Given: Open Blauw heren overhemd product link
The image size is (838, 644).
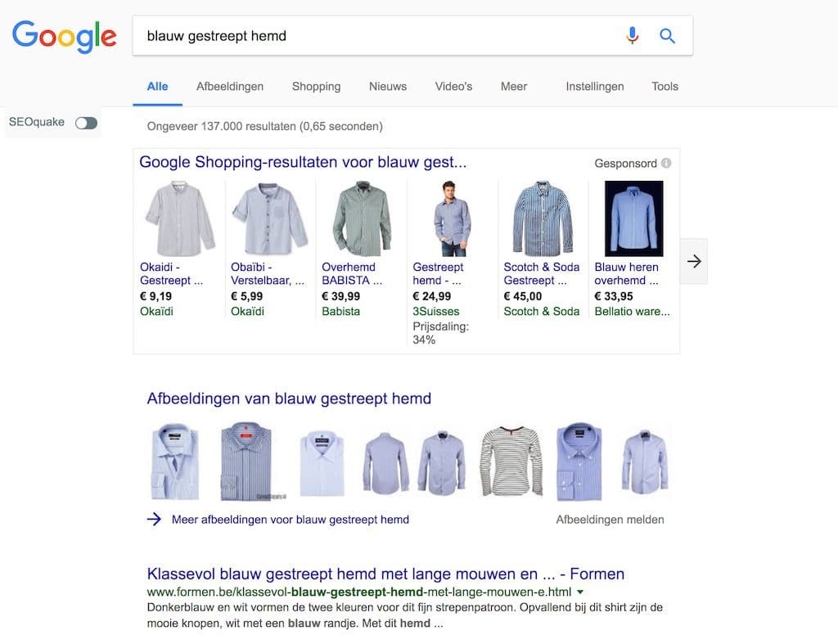Looking at the screenshot, I should pyautogui.click(x=626, y=273).
